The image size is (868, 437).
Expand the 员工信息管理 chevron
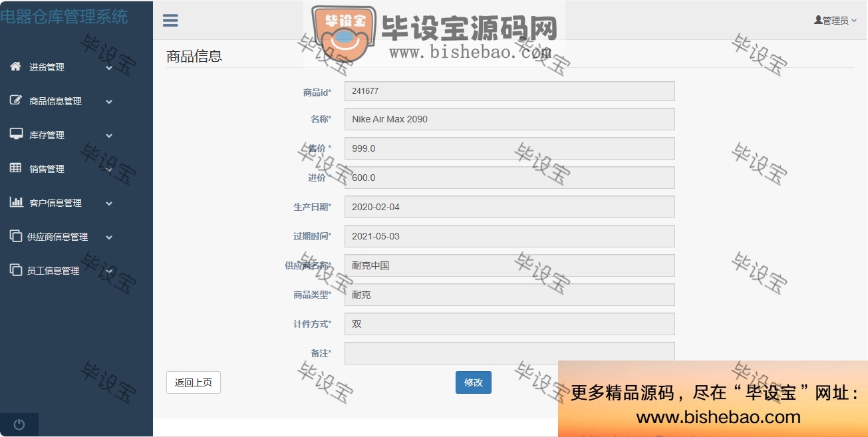pos(109,271)
